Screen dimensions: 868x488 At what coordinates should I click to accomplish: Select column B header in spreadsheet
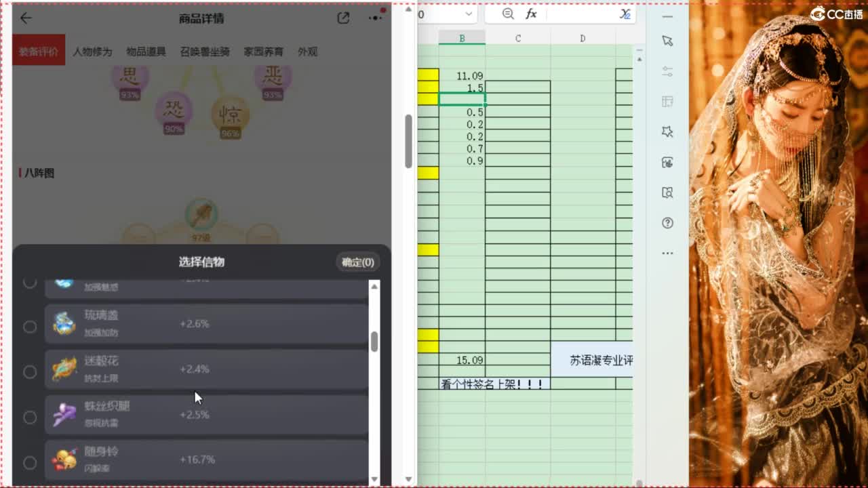click(x=462, y=38)
